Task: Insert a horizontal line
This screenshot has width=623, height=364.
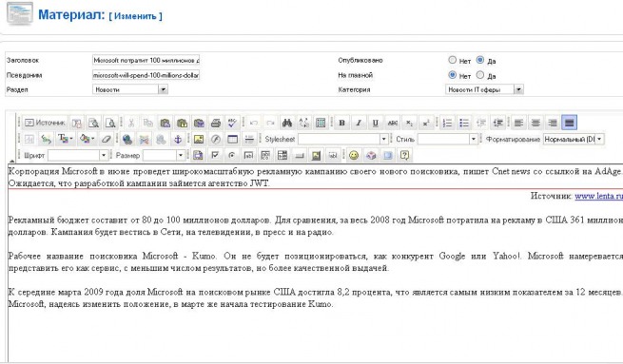Action: pos(249,139)
